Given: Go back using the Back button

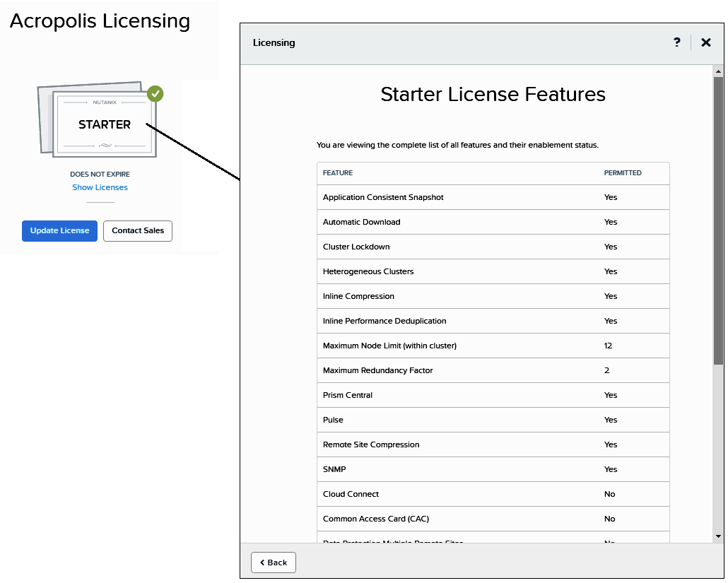Looking at the screenshot, I should click(x=274, y=563).
